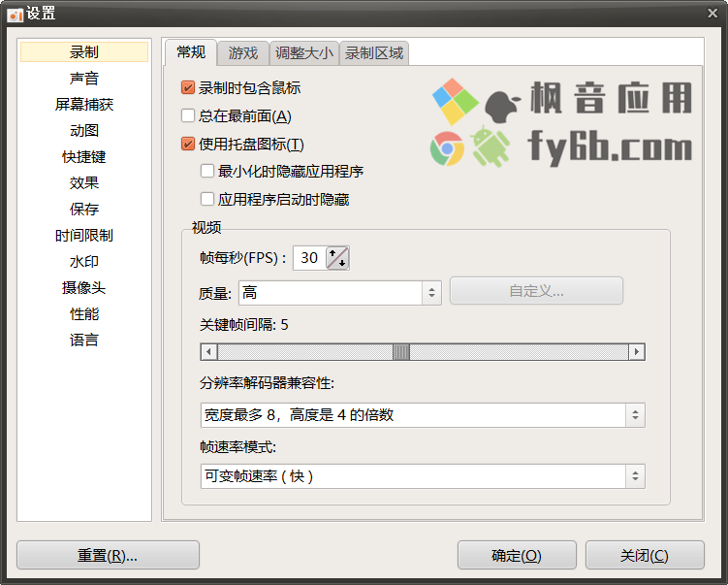
Task: Click the 重置(R)... button
Action: point(108,555)
